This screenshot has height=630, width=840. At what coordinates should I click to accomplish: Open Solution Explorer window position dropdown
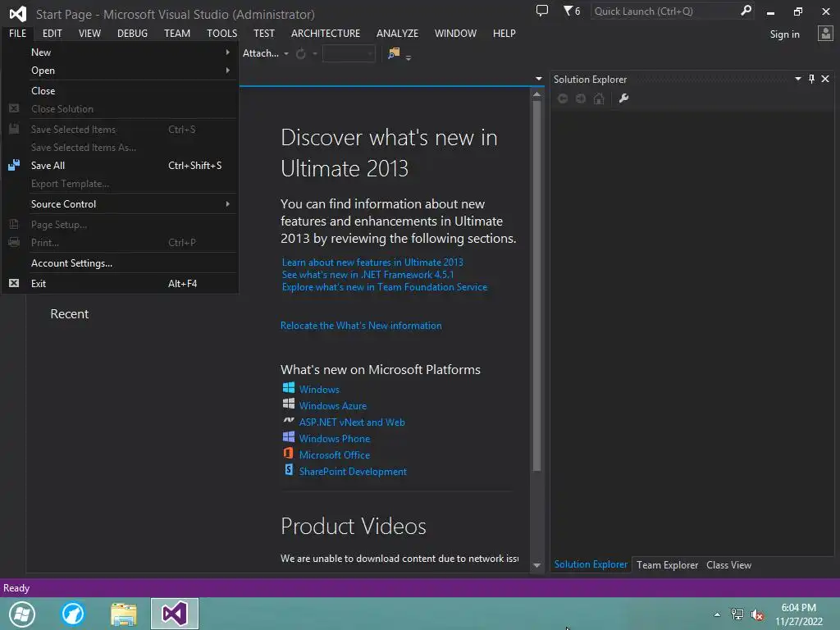797,79
